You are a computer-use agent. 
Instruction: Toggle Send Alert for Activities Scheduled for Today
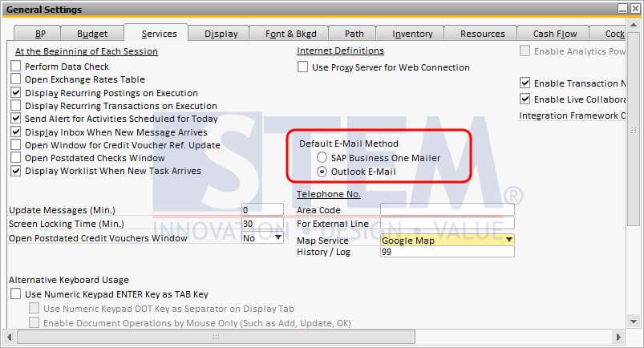tap(15, 119)
